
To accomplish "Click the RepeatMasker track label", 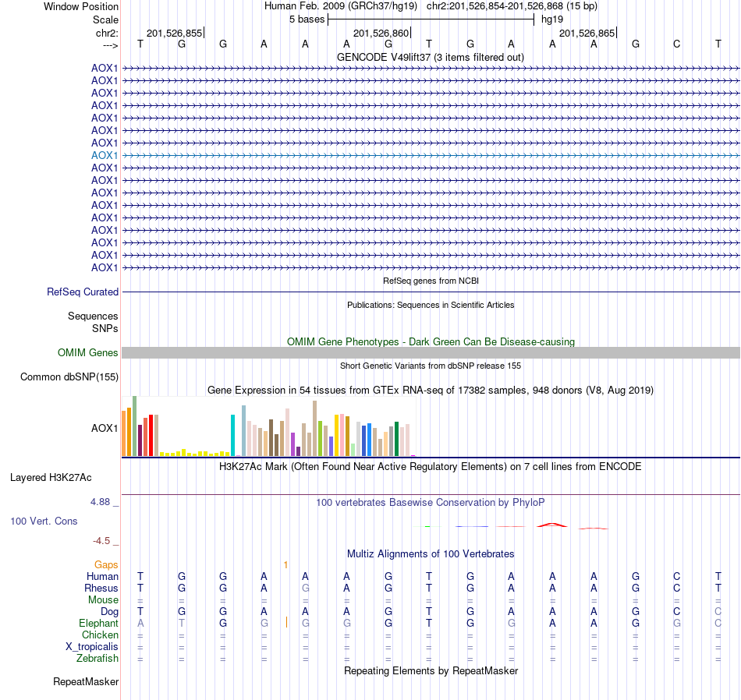I will (x=86, y=681).
